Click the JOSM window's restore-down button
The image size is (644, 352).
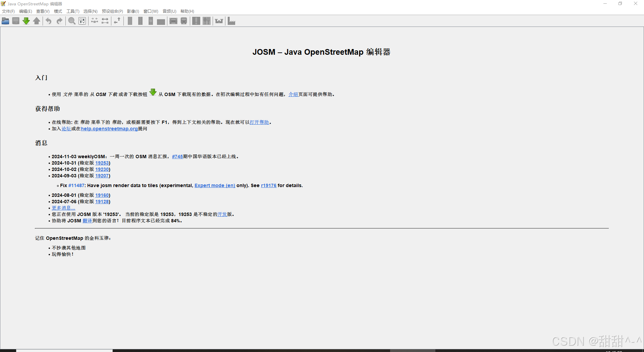pos(620,4)
